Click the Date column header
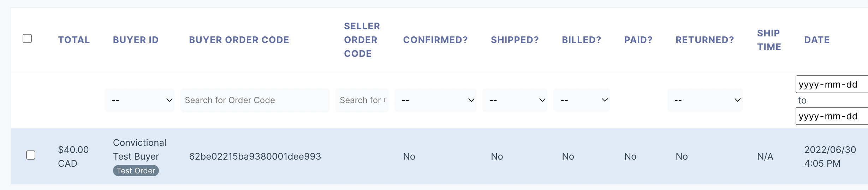 pyautogui.click(x=817, y=40)
